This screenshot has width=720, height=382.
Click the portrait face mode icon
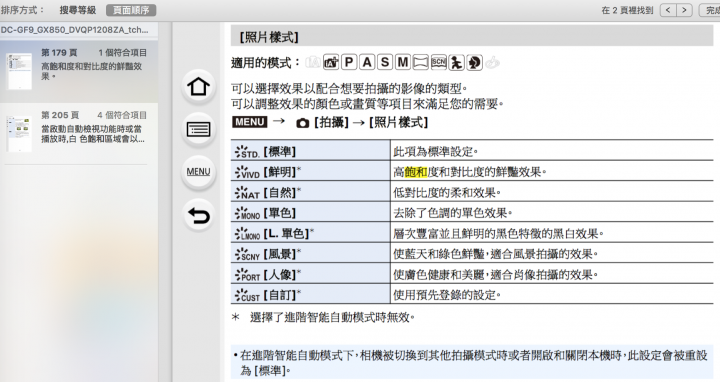pyautogui.click(x=474, y=62)
